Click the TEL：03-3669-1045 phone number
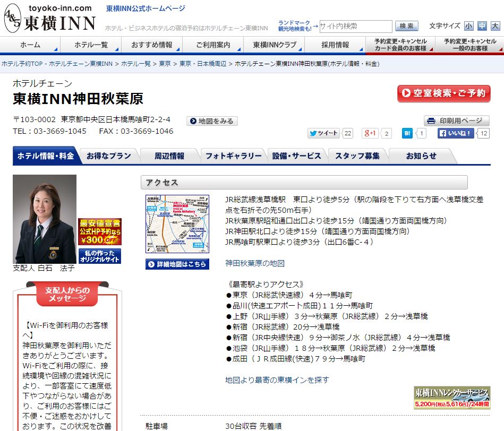This screenshot has height=431, width=504. [x=49, y=131]
